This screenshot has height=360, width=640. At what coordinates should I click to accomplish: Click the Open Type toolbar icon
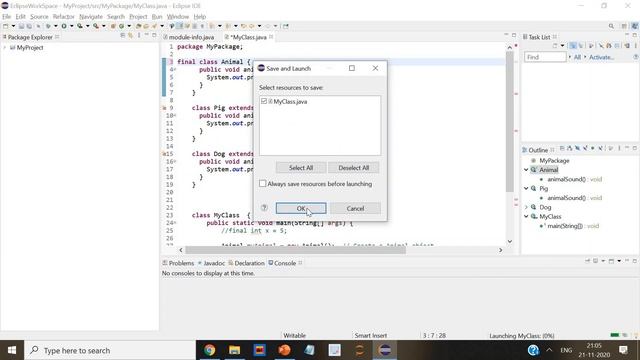138,26
